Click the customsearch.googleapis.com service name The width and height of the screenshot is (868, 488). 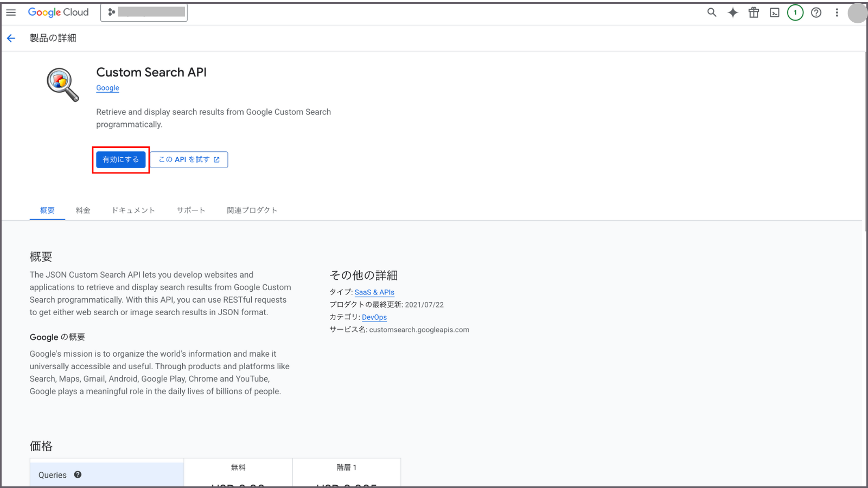[419, 330]
